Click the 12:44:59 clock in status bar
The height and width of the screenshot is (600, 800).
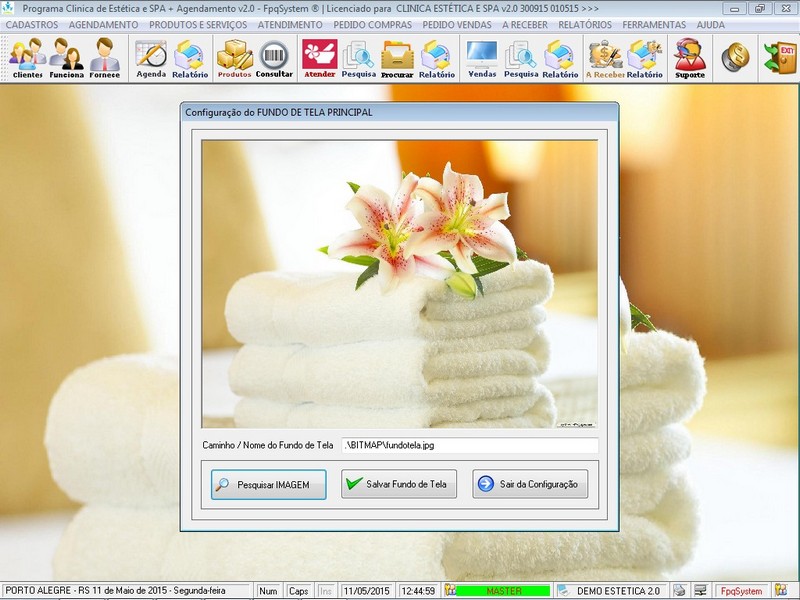418,591
